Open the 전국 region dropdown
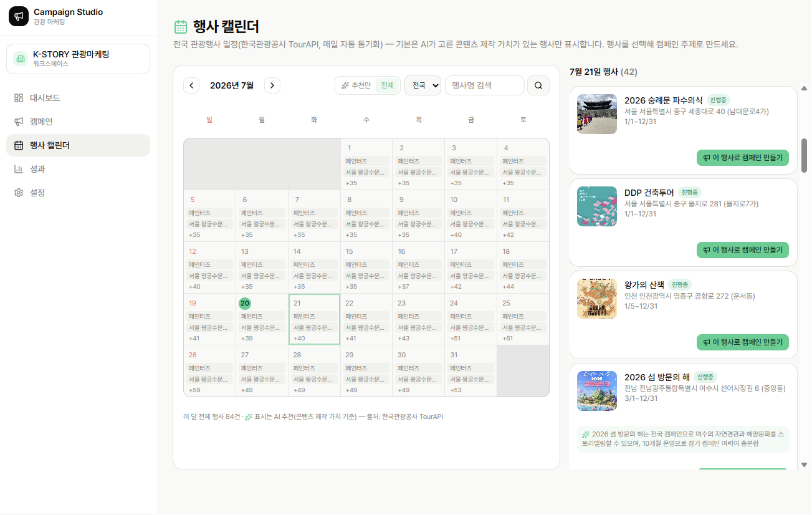 [423, 85]
